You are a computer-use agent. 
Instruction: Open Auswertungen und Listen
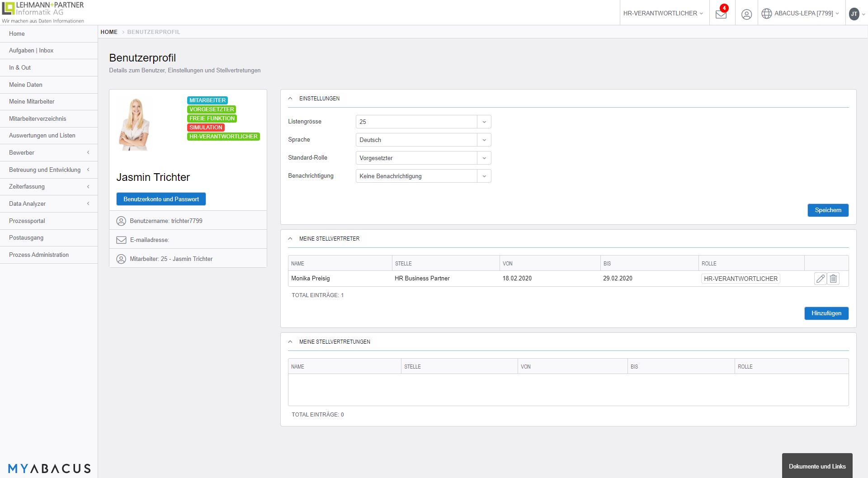tap(49, 136)
